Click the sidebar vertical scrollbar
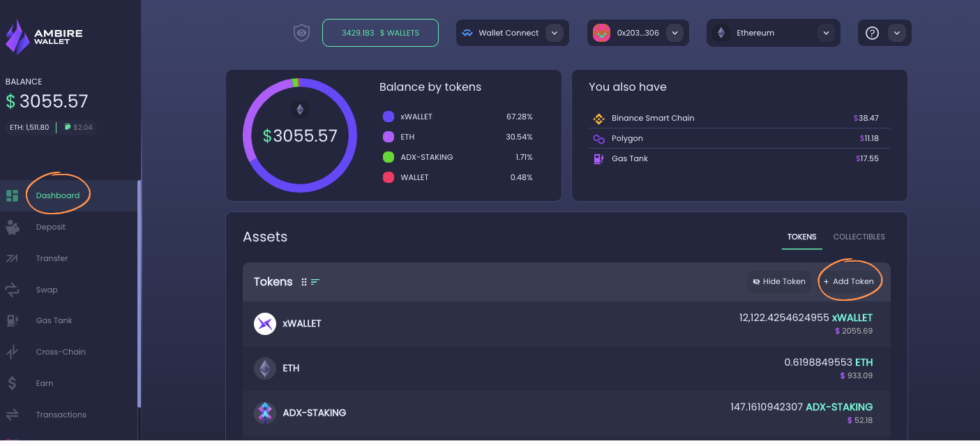Image resolution: width=980 pixels, height=446 pixels. click(x=140, y=293)
